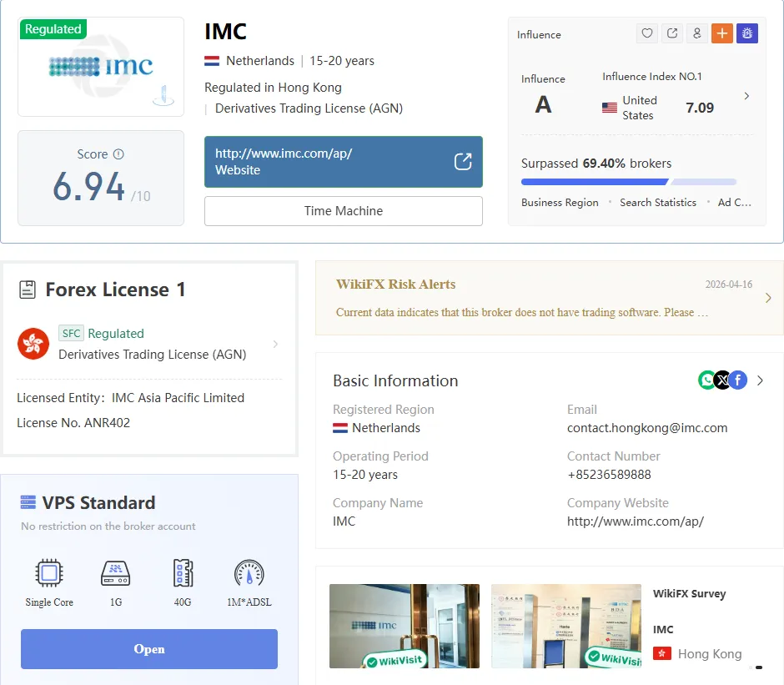Click the share icon in Influence panel
Image resolution: width=784 pixels, height=685 pixels.
[x=672, y=33]
